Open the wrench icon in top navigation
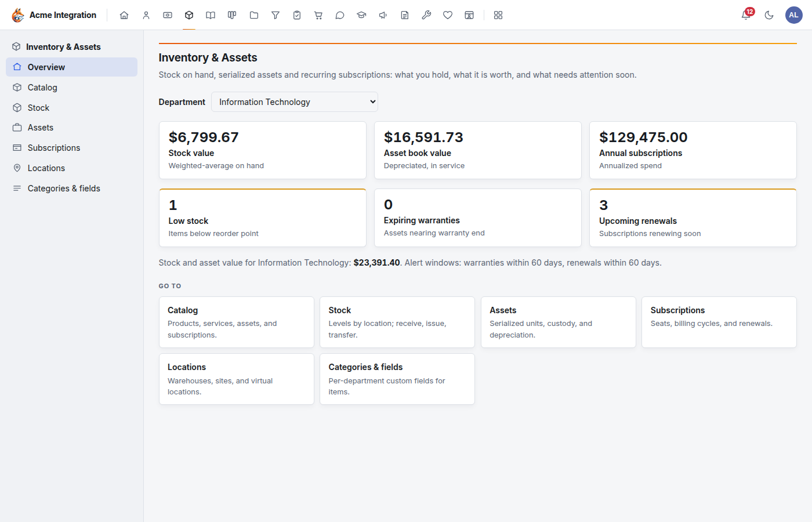 pos(426,15)
